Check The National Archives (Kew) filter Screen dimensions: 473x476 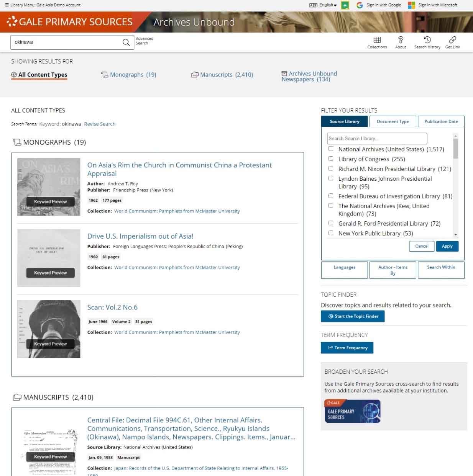331,206
